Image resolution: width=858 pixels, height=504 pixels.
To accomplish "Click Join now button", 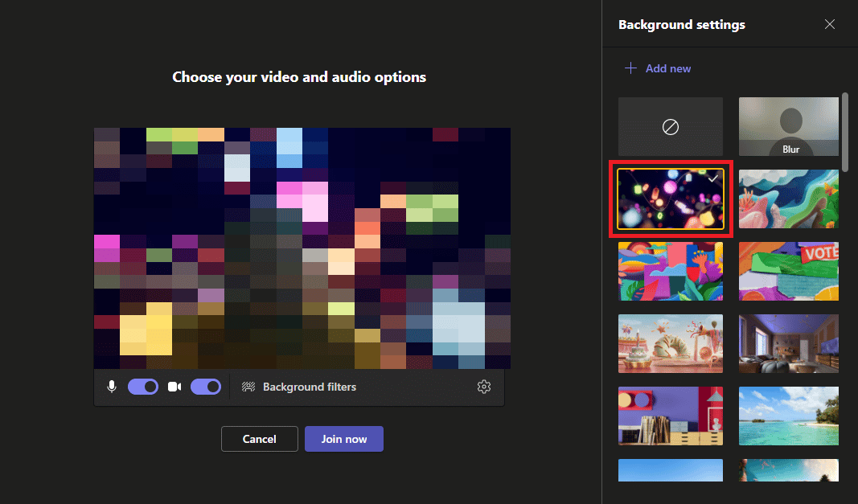I will point(343,439).
